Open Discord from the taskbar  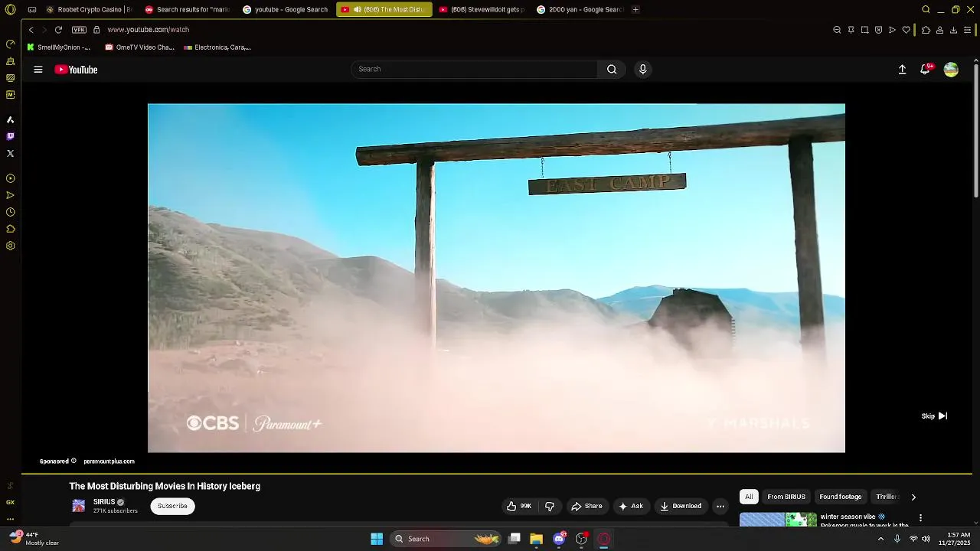pos(559,539)
